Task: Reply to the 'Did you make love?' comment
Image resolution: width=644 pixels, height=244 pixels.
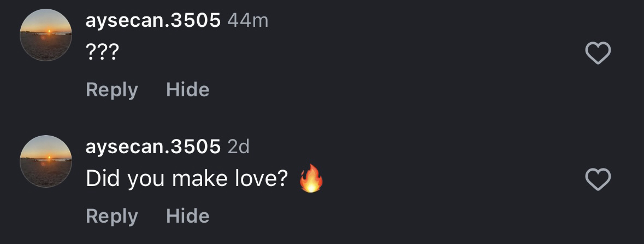Action: 112,216
